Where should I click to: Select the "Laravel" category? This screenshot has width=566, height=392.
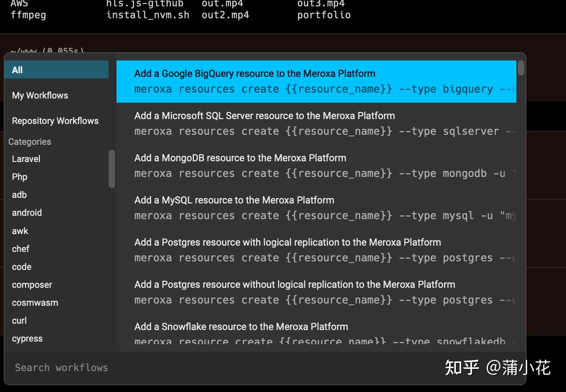(26, 159)
